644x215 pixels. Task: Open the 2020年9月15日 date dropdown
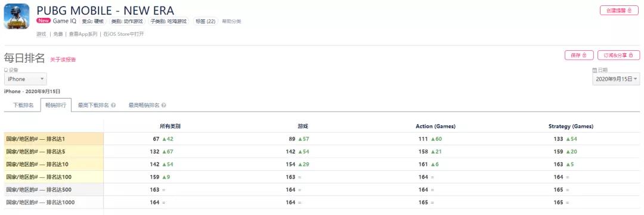615,79
